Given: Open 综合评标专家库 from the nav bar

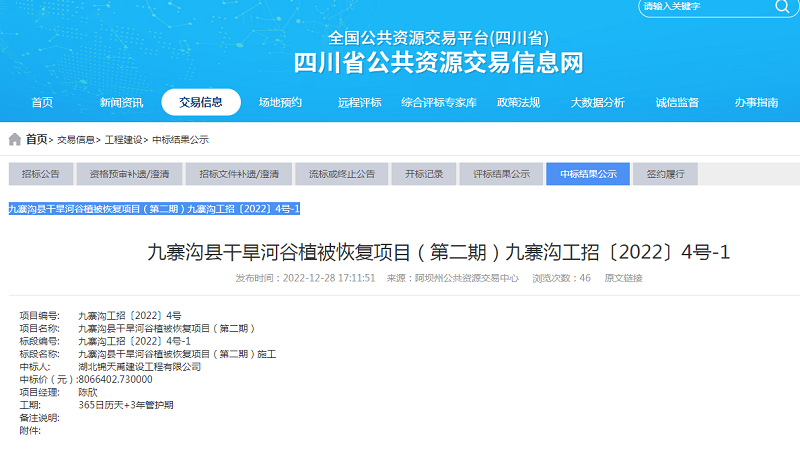Looking at the screenshot, I should [x=438, y=102].
